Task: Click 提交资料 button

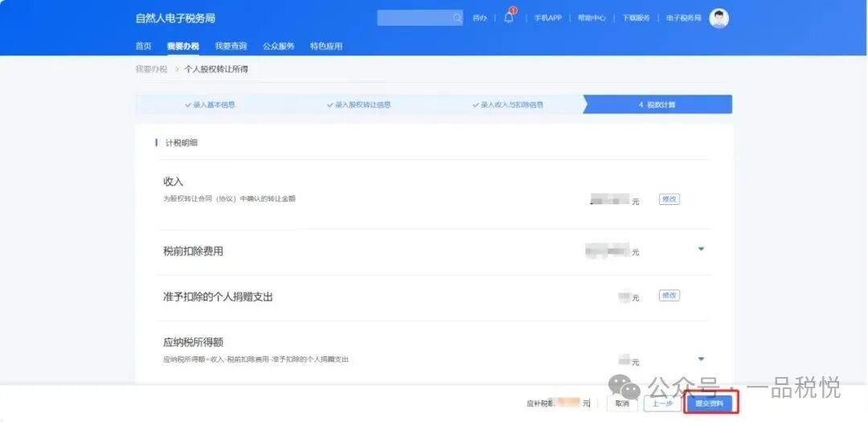Action: click(x=710, y=404)
